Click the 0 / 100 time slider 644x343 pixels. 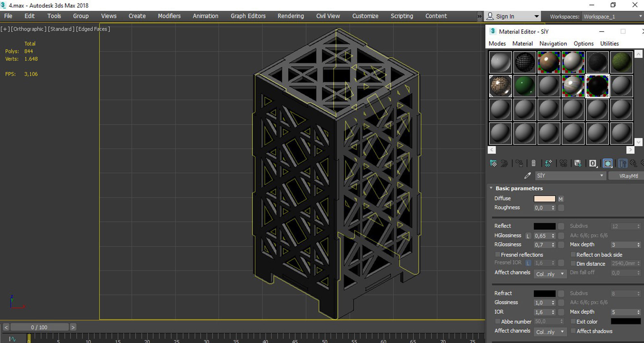click(39, 327)
